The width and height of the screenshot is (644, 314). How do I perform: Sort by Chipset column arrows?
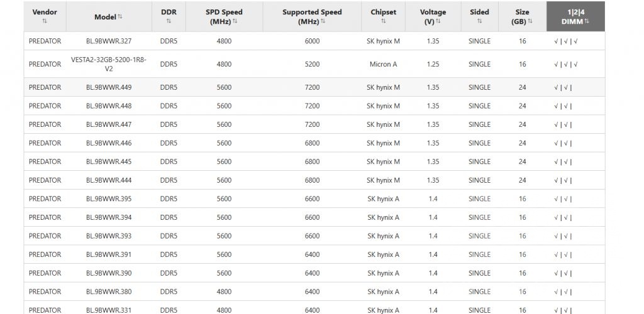pyautogui.click(x=383, y=21)
